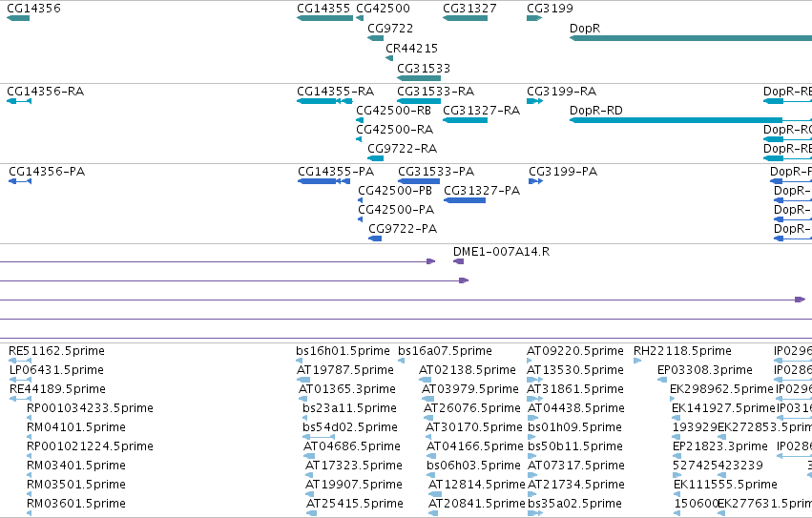The image size is (812, 518).
Task: Click the RP001034233.5prime EST label
Action: 90,408
